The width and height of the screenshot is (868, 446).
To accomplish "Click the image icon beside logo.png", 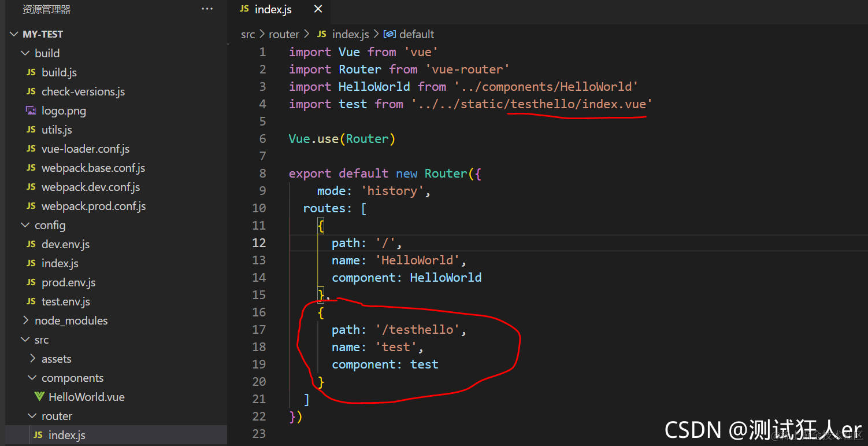I will pyautogui.click(x=31, y=110).
